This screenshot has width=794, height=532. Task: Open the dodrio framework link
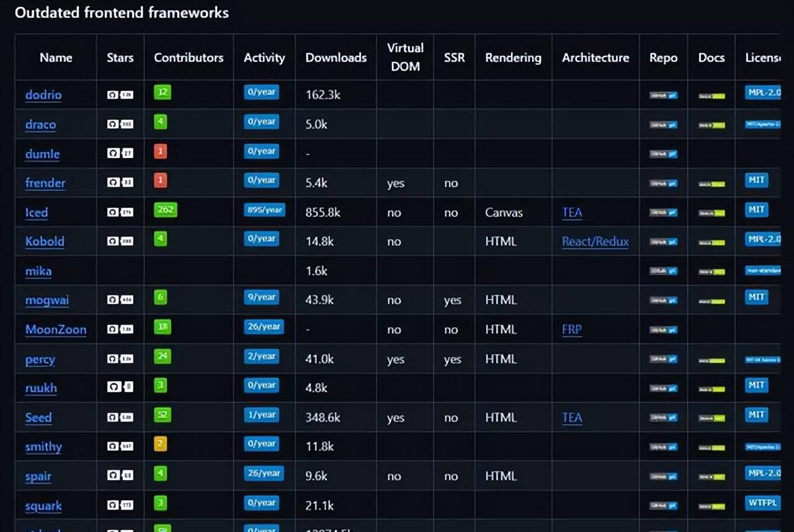pyautogui.click(x=43, y=95)
